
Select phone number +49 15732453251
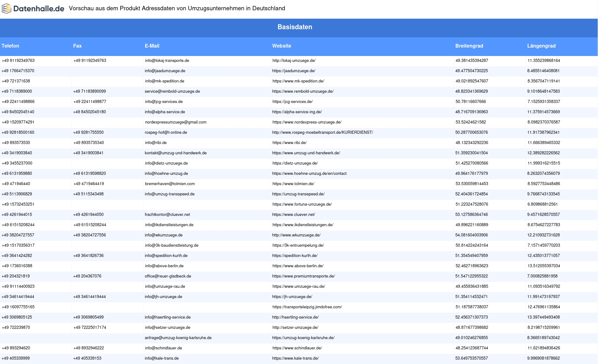18,204
